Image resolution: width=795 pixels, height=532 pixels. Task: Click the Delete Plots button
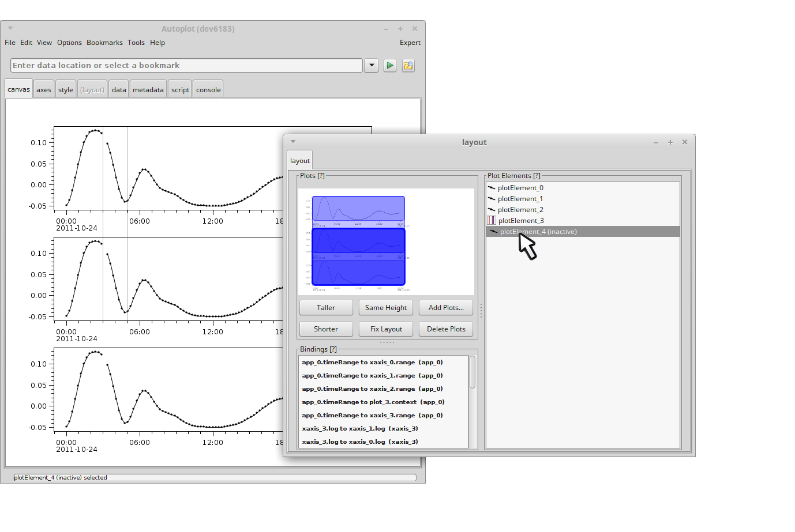[446, 329]
